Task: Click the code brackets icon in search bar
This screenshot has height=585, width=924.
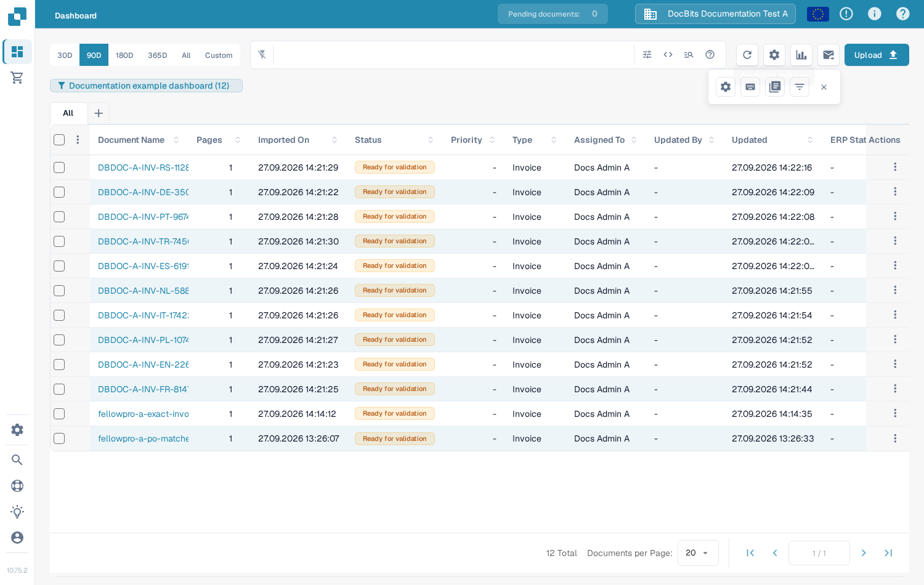Action: point(668,55)
